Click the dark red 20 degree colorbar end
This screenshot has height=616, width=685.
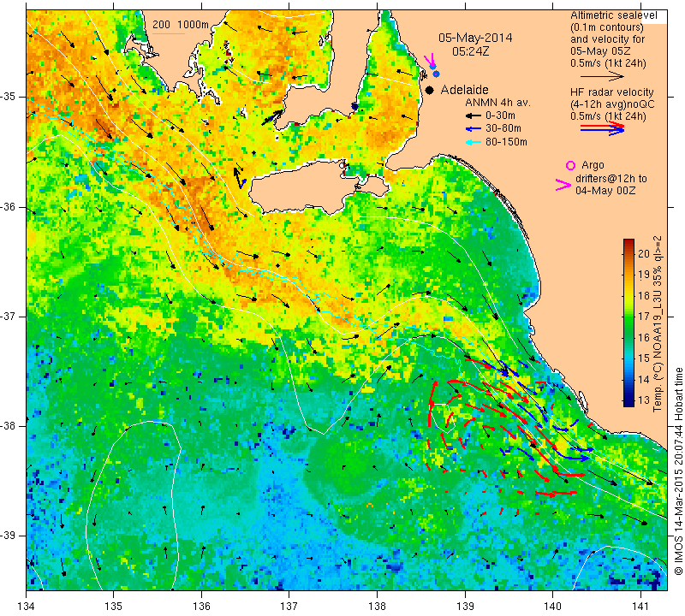click(x=628, y=242)
